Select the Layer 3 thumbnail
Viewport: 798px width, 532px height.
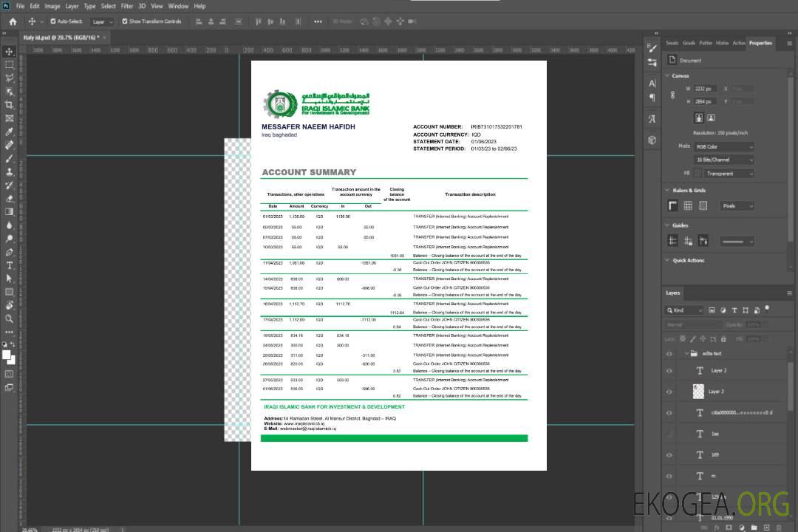coord(699,392)
